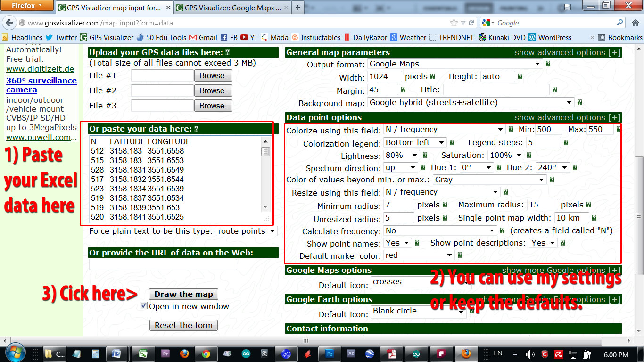Viewport: 644px width, 362px height.
Task: Open www.digitizeit.de ad link
Action: [40, 69]
